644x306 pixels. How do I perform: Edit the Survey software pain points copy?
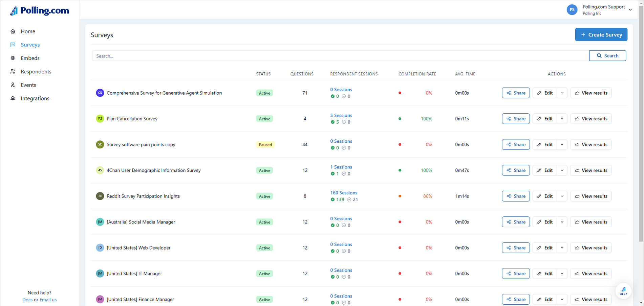click(545, 144)
